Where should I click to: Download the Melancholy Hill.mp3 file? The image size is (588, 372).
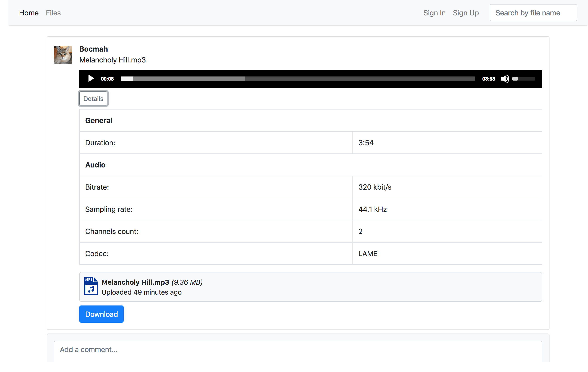(101, 314)
